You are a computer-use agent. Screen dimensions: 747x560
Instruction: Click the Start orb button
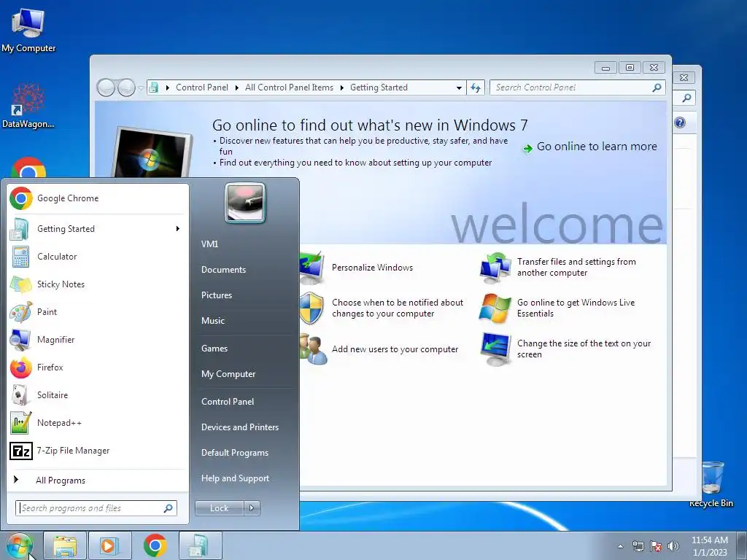(19, 545)
